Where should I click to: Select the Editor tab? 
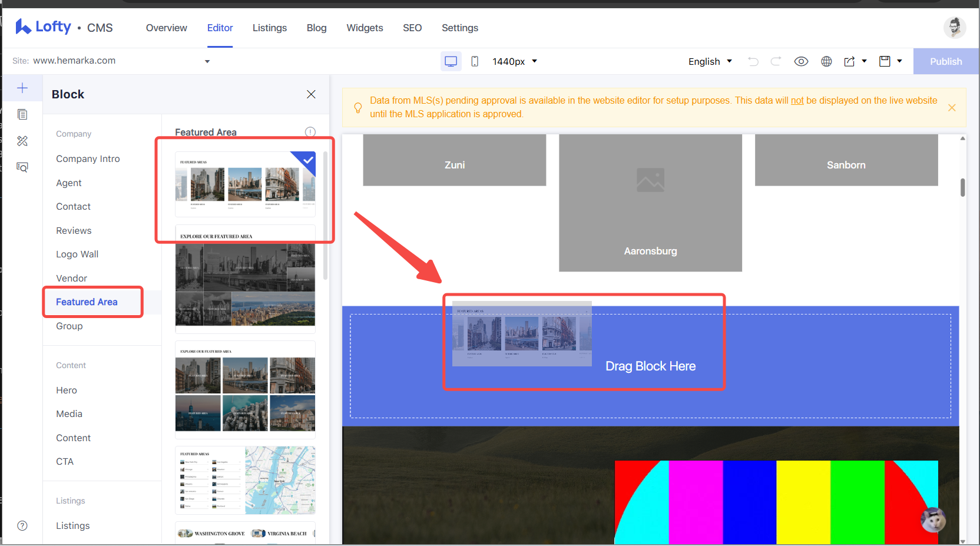pyautogui.click(x=220, y=28)
